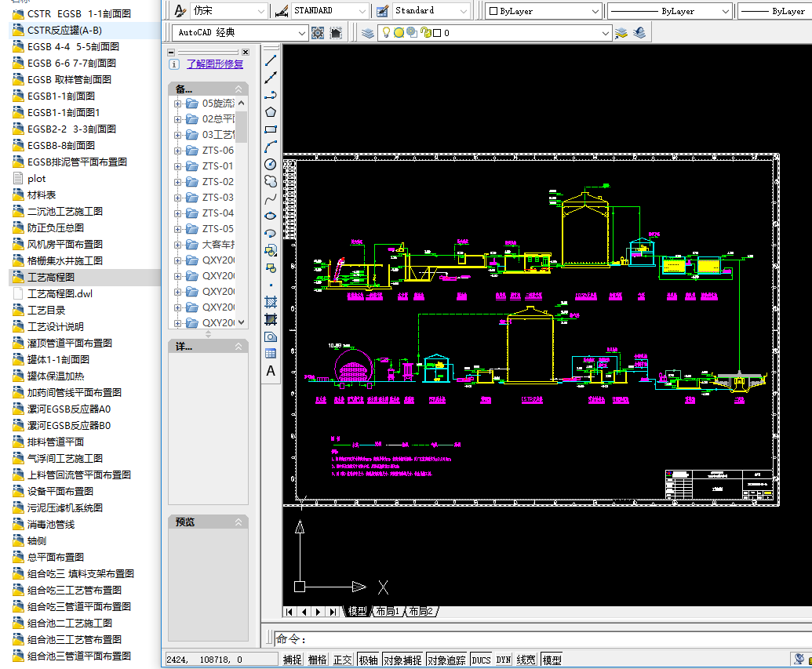
Task: Open the ByLayer color control dropdown
Action: pyautogui.click(x=595, y=11)
